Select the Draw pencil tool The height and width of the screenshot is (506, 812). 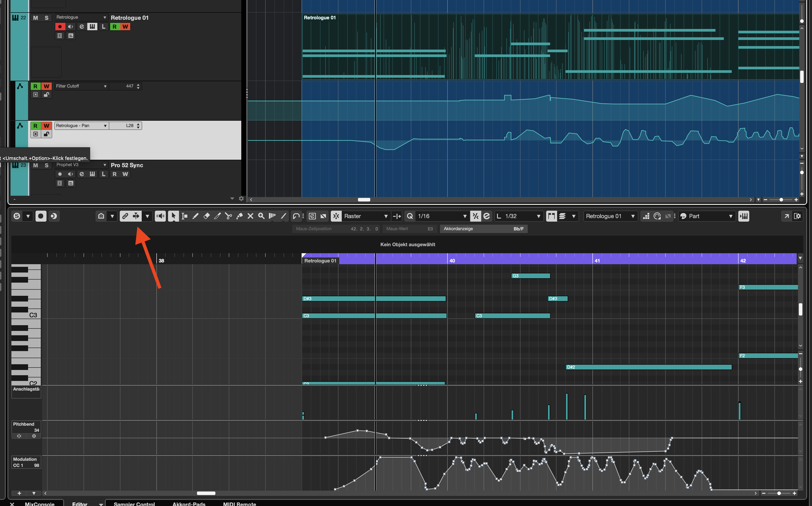pos(196,216)
